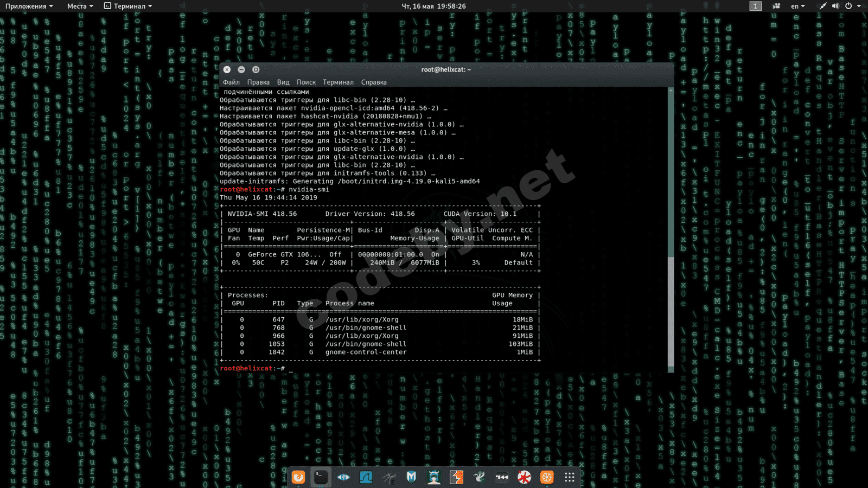Open the blue eye icon application in dock
868x488 pixels.
[x=343, y=477]
